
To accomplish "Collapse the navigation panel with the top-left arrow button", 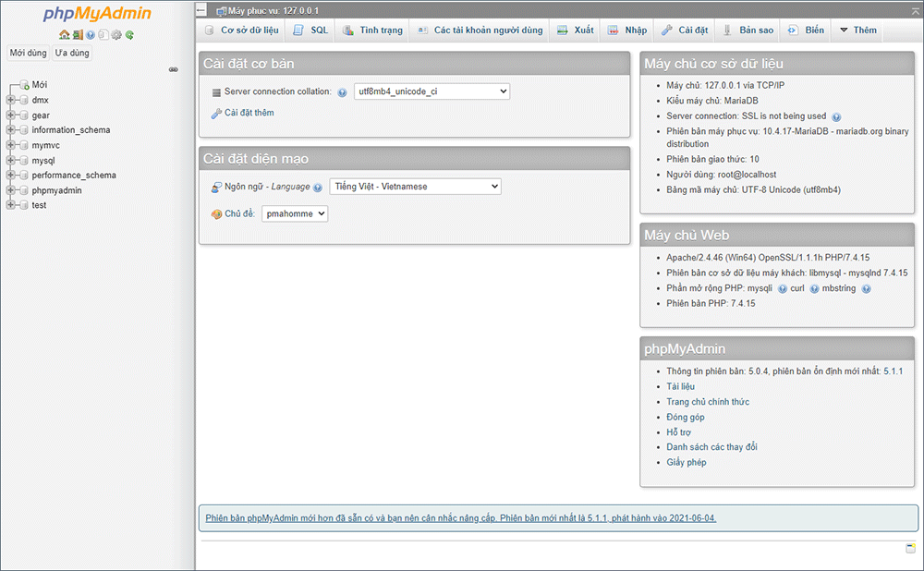I will click(201, 10).
